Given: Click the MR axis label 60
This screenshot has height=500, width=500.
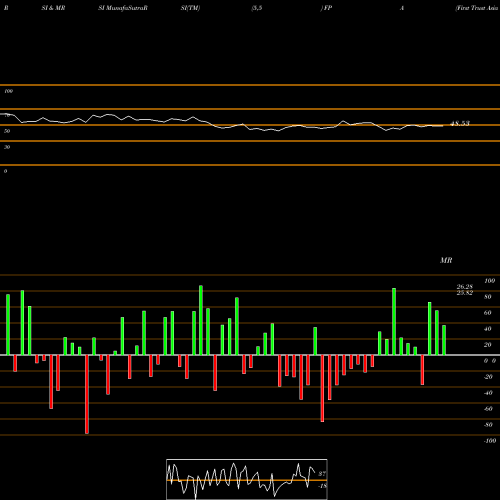Looking at the screenshot, I should click(x=487, y=313).
